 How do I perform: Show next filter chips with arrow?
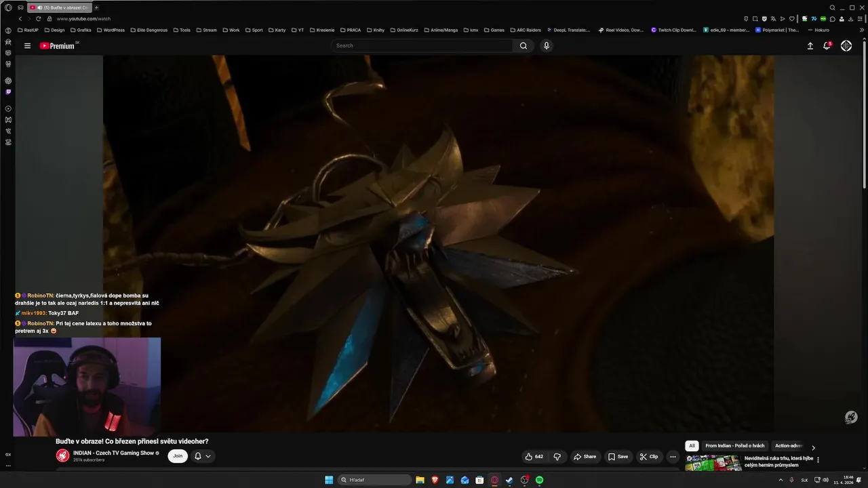(813, 447)
